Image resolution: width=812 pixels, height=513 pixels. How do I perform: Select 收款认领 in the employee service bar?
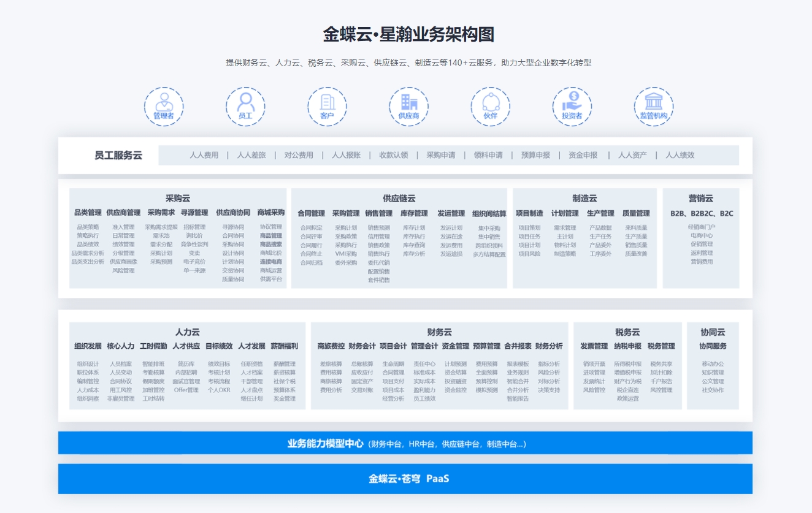tap(393, 155)
